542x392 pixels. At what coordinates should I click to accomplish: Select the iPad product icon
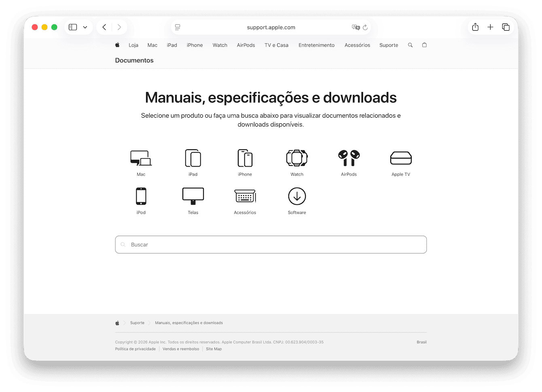point(193,158)
